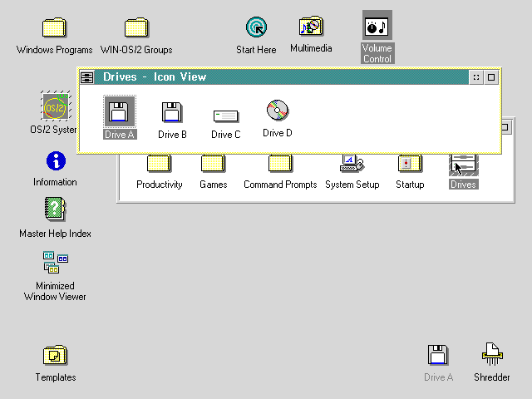Open the Information icon
The image size is (532, 399).
click(56, 160)
